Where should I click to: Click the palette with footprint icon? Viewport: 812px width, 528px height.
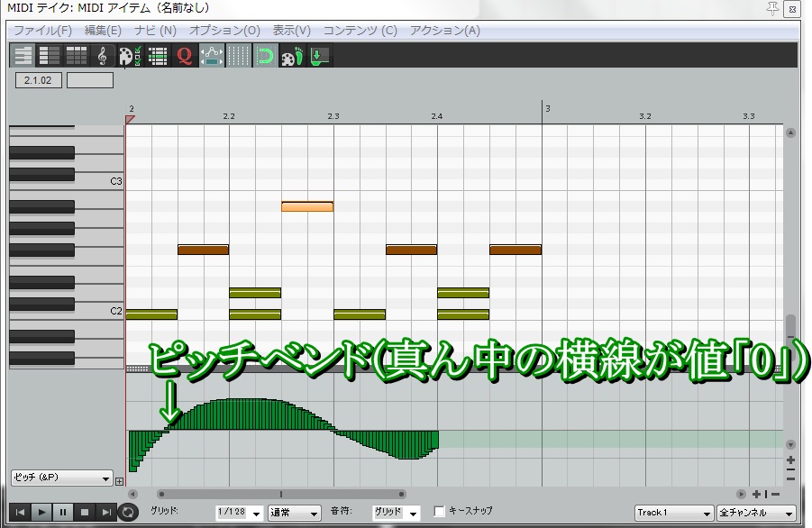point(292,56)
